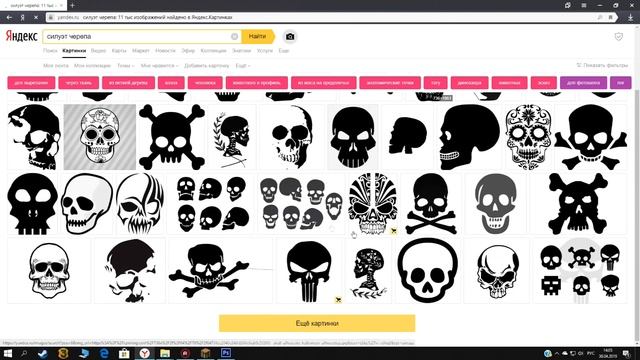The height and width of the screenshot is (360, 640).
Task: Switch to Photoshop on the taskbar
Action: [226, 353]
